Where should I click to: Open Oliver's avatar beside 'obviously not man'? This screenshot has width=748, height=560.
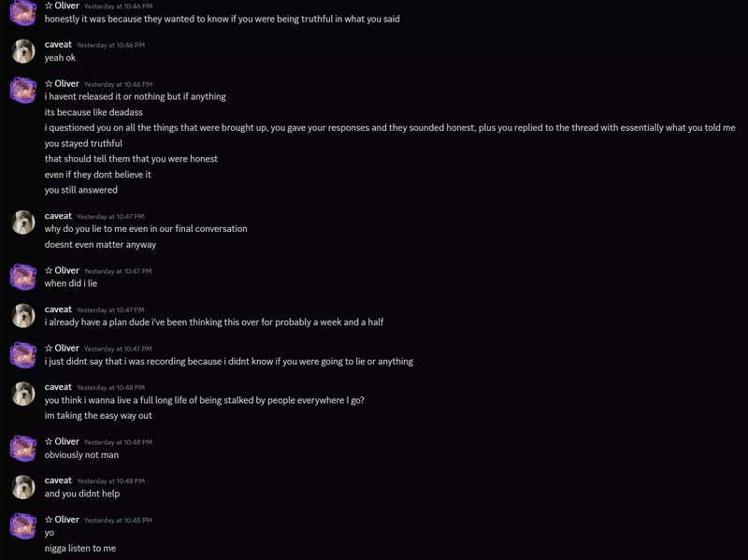[23, 448]
